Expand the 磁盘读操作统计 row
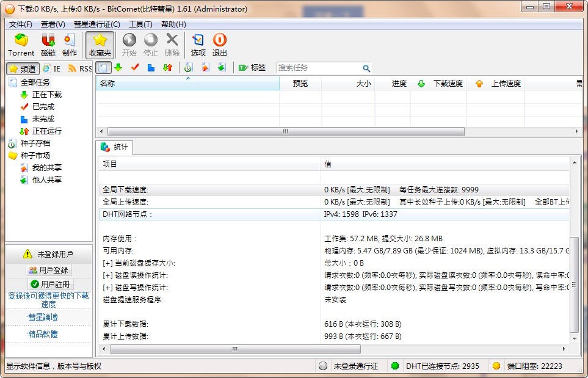 107,275
